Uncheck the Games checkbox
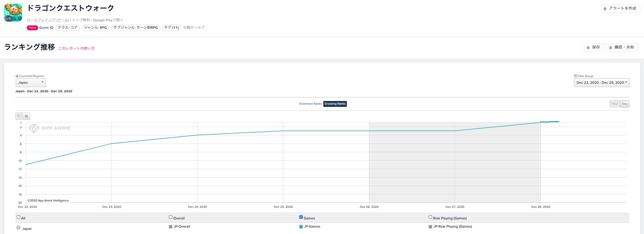644x234 pixels. pyautogui.click(x=301, y=217)
